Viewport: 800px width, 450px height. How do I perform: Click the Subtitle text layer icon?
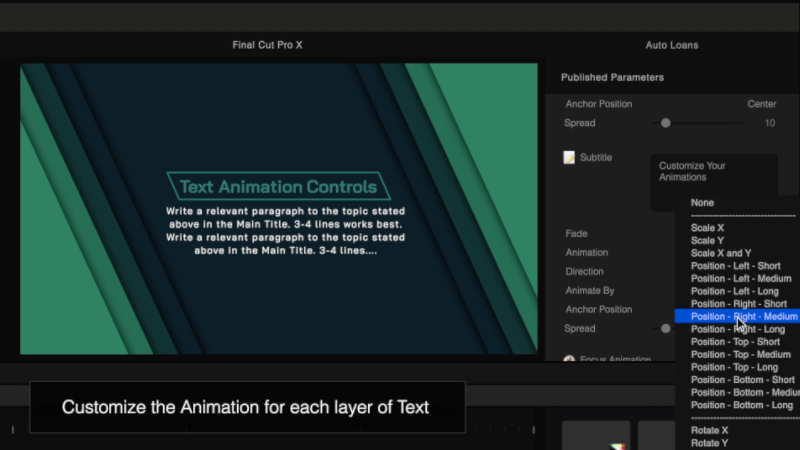(x=569, y=157)
